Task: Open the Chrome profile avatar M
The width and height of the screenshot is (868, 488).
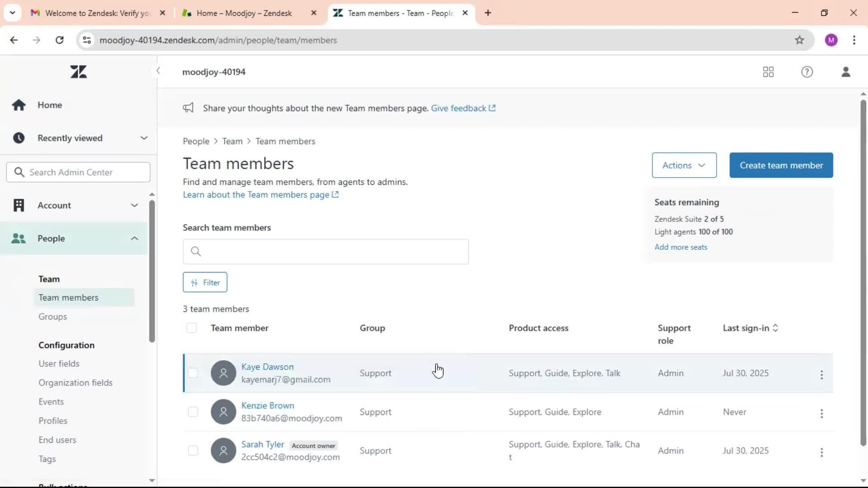Action: pos(831,40)
